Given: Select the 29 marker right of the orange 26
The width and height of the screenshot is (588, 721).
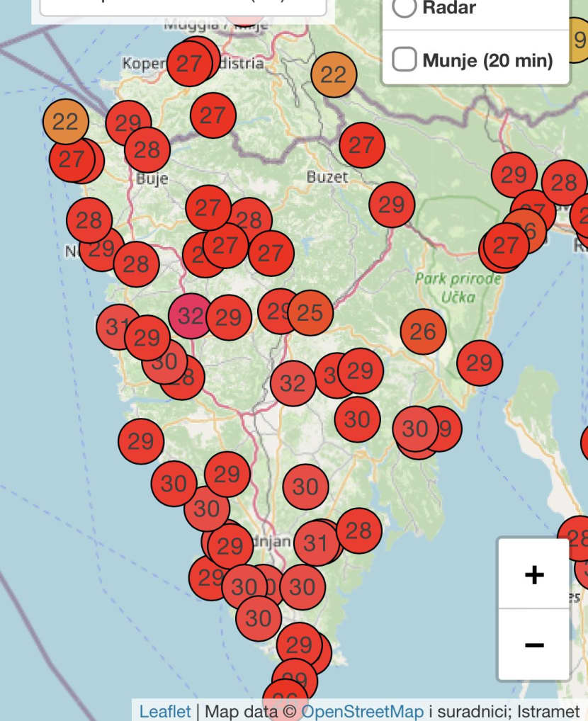Looking at the screenshot, I should click(x=480, y=363).
